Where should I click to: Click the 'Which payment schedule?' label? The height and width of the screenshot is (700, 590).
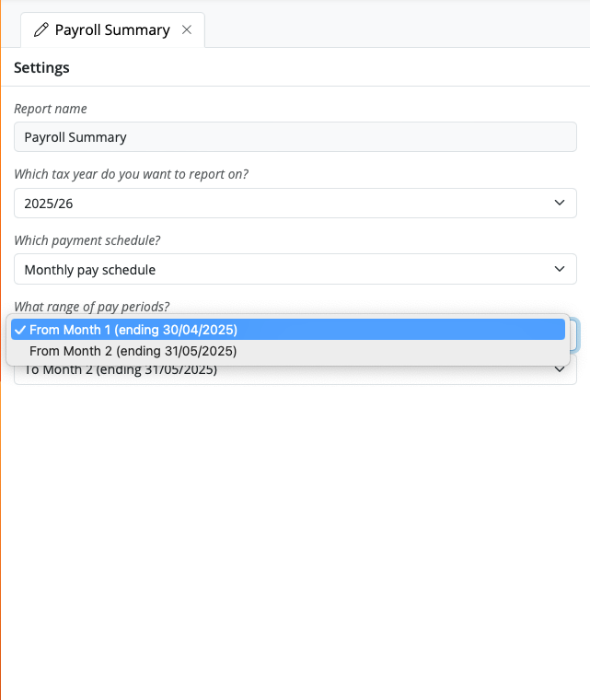click(87, 240)
